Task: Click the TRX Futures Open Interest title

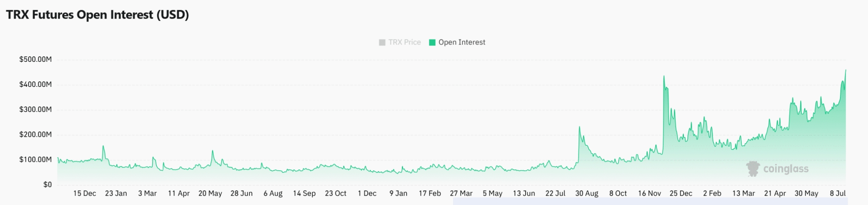Action: coord(97,15)
